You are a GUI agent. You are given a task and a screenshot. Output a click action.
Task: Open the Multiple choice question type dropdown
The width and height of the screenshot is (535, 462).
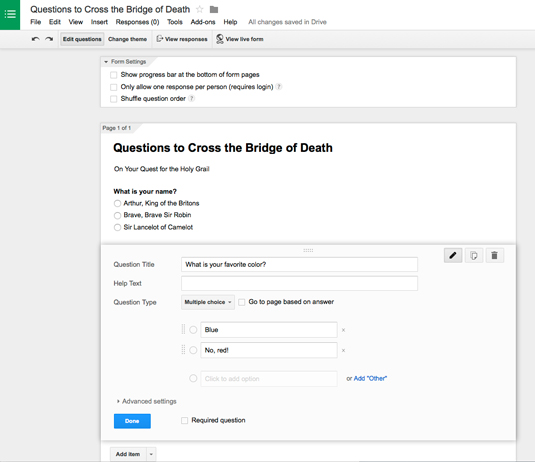208,302
